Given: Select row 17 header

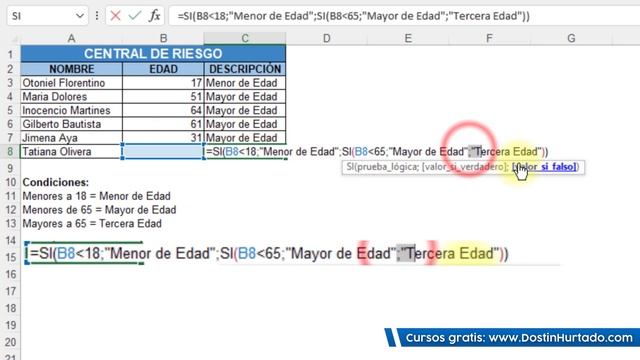Looking at the screenshot, I should (x=10, y=291).
